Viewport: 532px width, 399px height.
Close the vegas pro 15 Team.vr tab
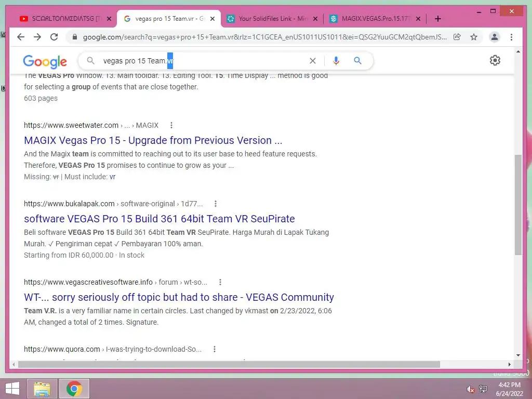coord(212,19)
